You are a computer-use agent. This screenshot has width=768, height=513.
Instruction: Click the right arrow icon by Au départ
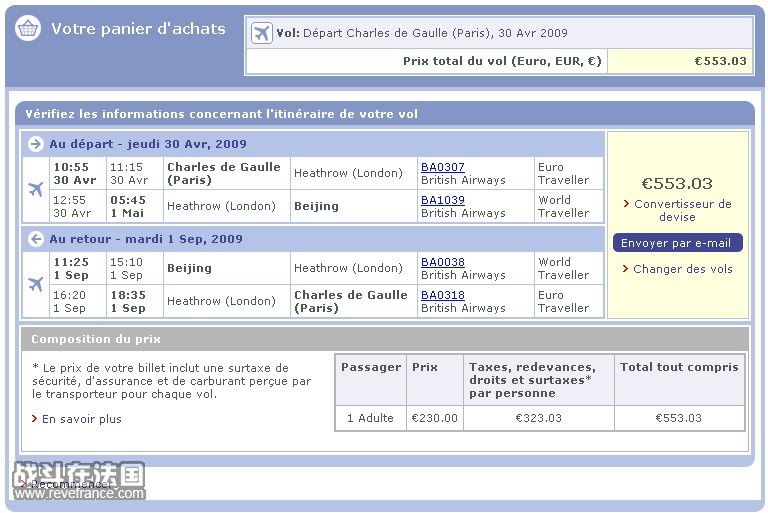pyautogui.click(x=35, y=144)
